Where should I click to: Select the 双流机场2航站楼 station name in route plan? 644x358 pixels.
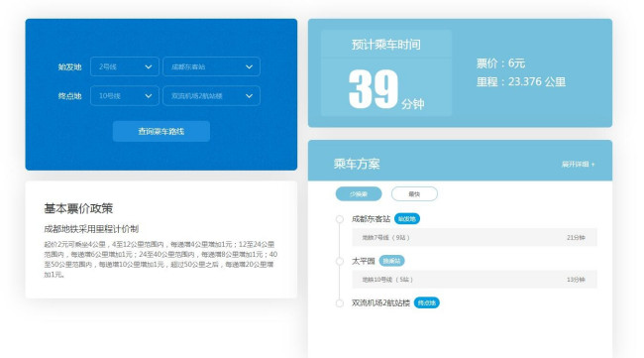(380, 302)
